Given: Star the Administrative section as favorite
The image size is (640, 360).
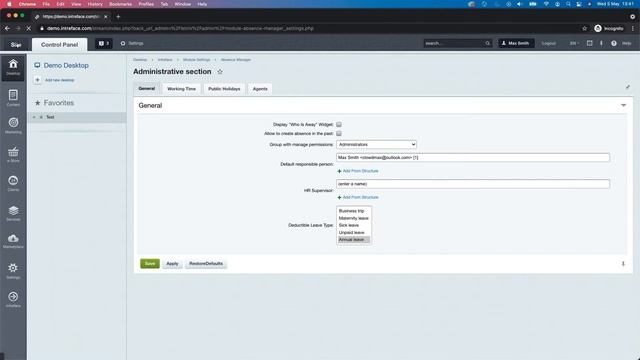Looking at the screenshot, I should (220, 72).
